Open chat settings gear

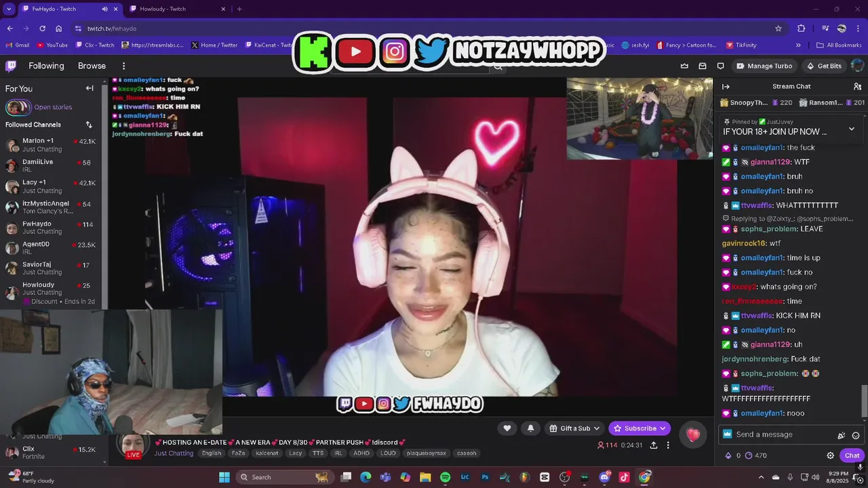[x=830, y=455]
